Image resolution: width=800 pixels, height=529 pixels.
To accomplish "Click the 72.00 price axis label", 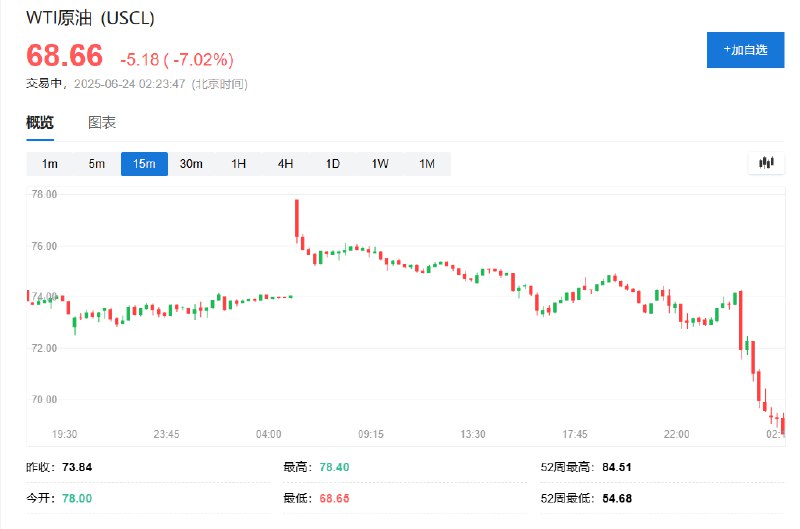I will coord(44,348).
